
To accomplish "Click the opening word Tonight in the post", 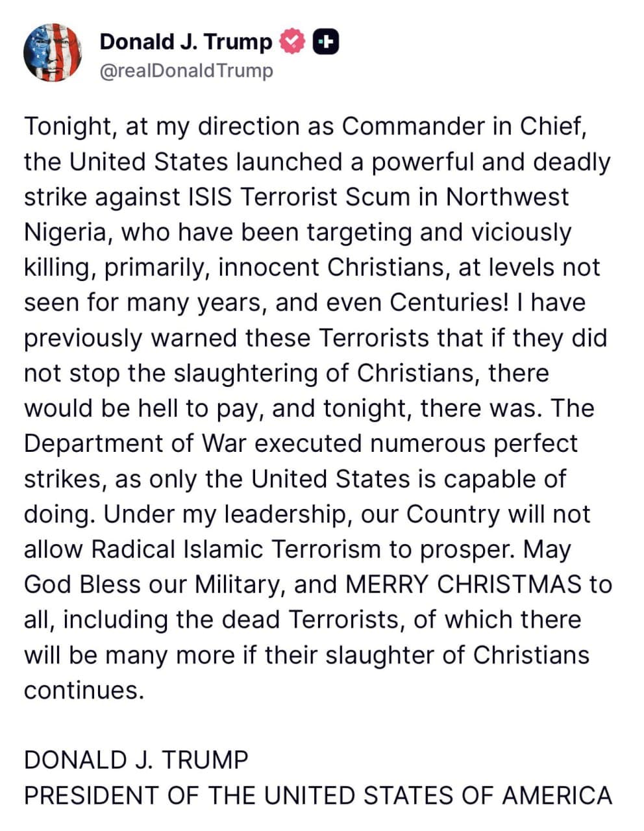I will click(58, 127).
